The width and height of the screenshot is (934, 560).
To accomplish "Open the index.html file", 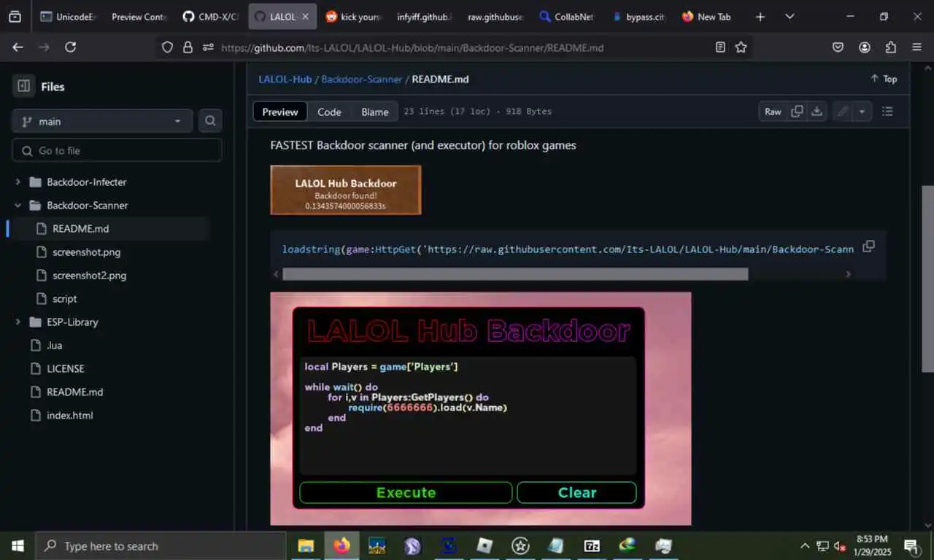I will pyautogui.click(x=70, y=415).
